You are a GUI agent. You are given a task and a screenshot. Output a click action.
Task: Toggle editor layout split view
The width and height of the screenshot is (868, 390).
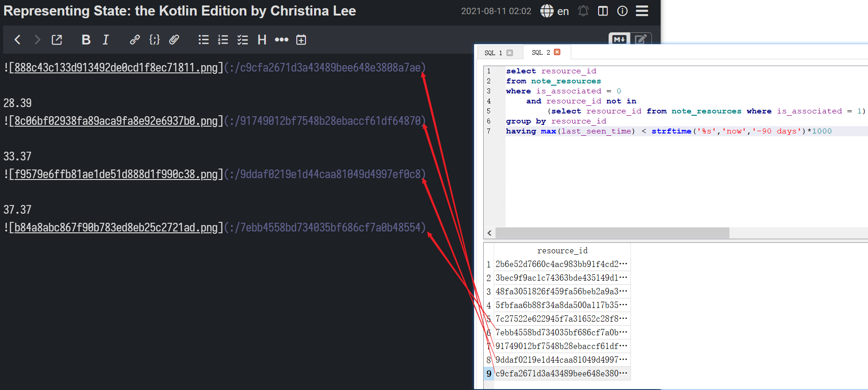[603, 11]
